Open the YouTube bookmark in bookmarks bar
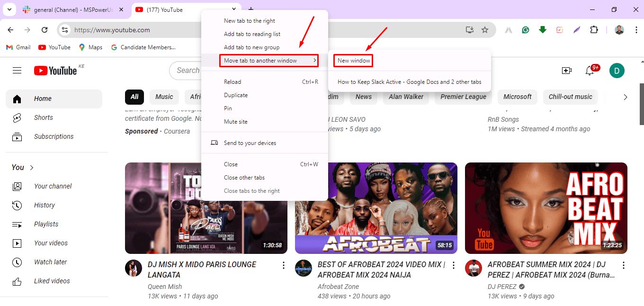Screen dimensions: 644x306 click(54, 47)
